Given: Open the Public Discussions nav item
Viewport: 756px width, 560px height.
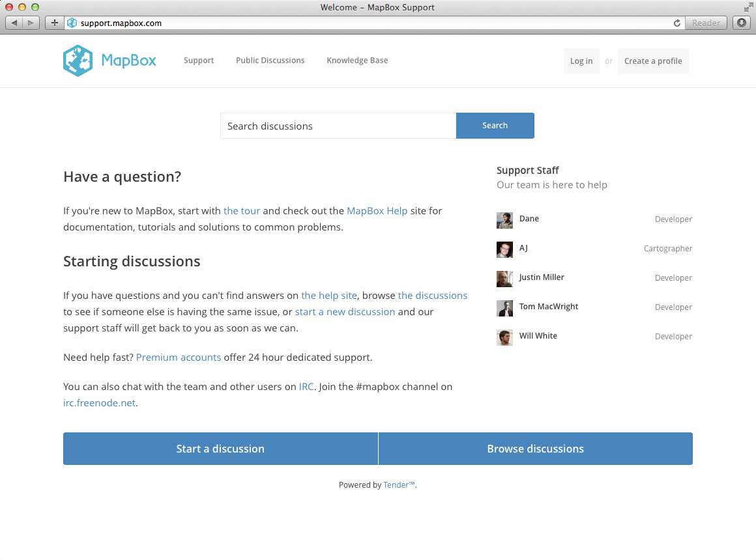Looking at the screenshot, I should pyautogui.click(x=270, y=61).
